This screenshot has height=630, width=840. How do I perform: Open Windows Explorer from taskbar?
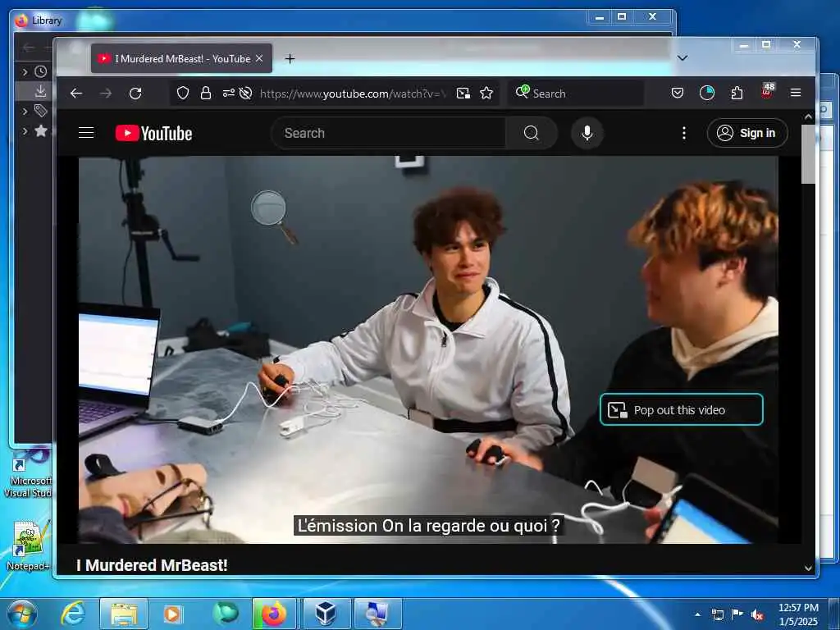pyautogui.click(x=124, y=614)
